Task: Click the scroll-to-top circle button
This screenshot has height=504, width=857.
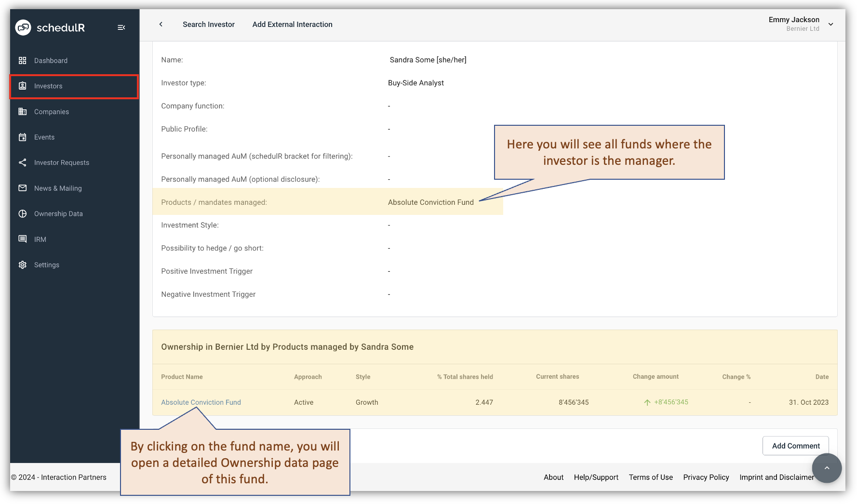Action: coord(827,468)
